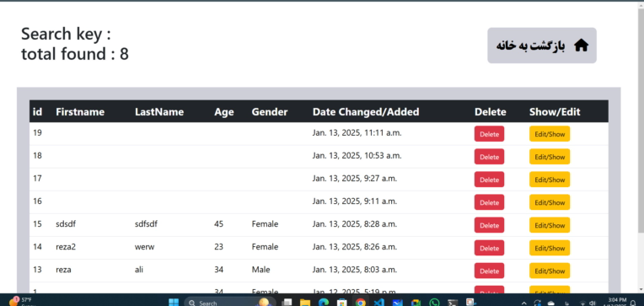Delete the record with id 19
The height and width of the screenshot is (306, 644).
pos(489,134)
